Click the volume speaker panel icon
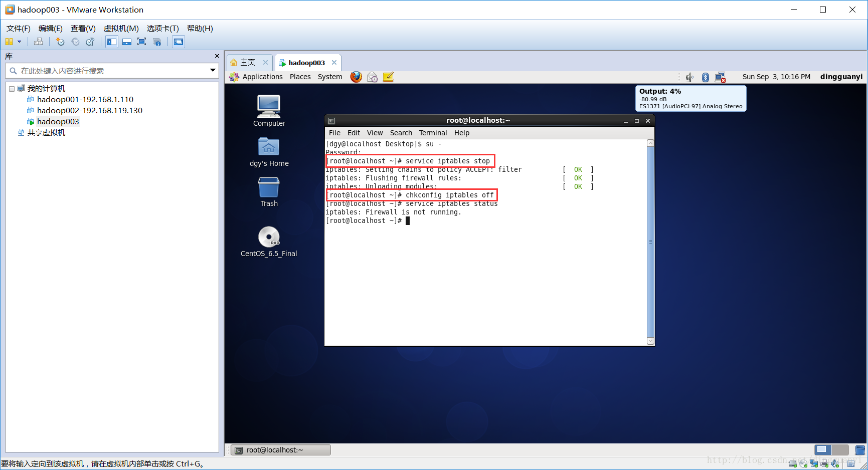Image resolution: width=868 pixels, height=470 pixels. tap(689, 77)
